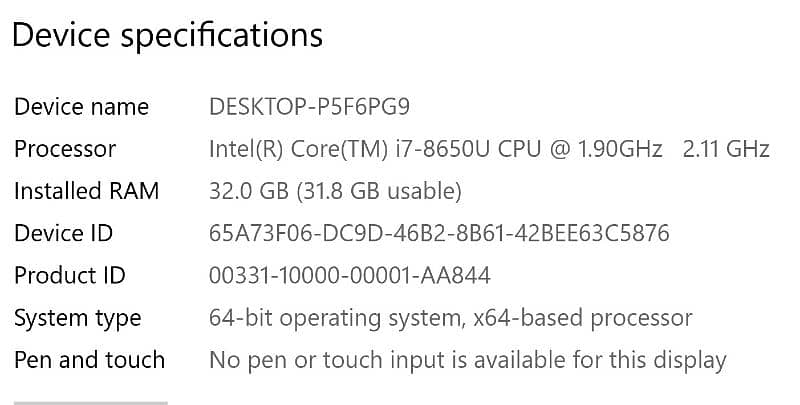This screenshot has width=800, height=405.
Task: Select the Device ID value starting with 65A73F06
Action: [x=439, y=233]
